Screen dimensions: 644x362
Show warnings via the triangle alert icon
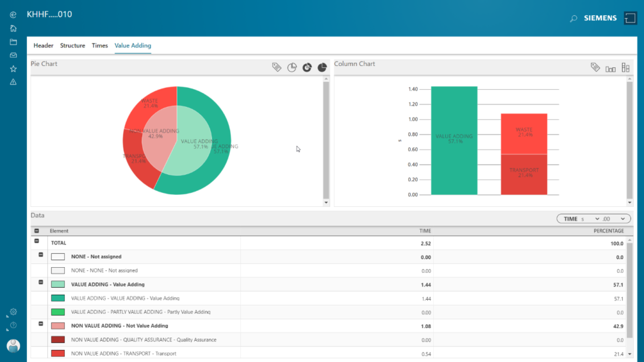click(13, 82)
